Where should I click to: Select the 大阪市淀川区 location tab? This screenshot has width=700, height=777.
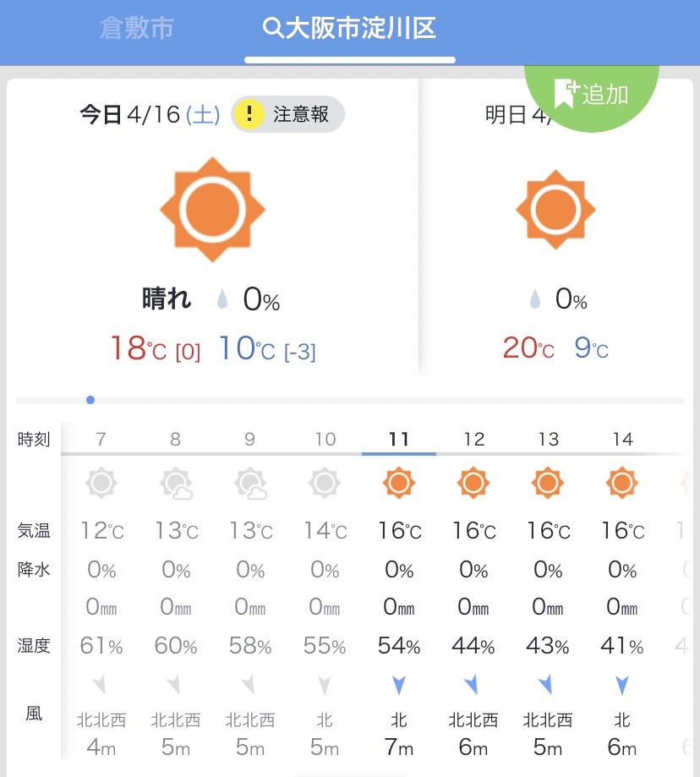350,28
